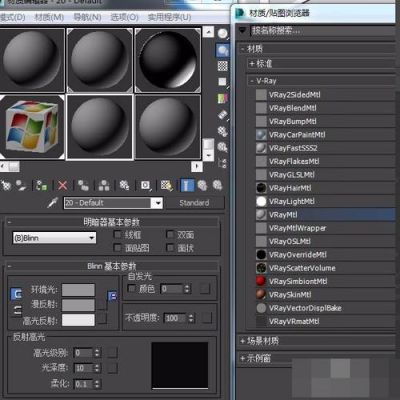Expand the 场景材质 group
The width and height of the screenshot is (400, 400).
(243, 341)
